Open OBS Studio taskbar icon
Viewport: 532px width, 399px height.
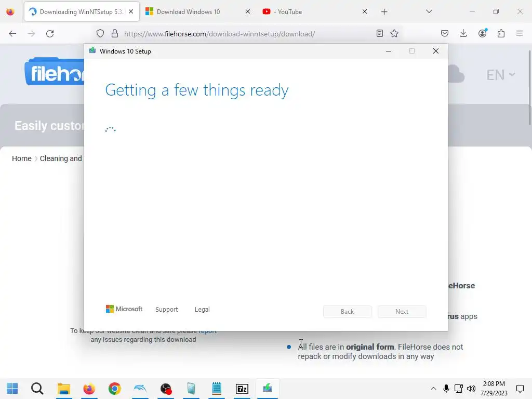pyautogui.click(x=166, y=389)
